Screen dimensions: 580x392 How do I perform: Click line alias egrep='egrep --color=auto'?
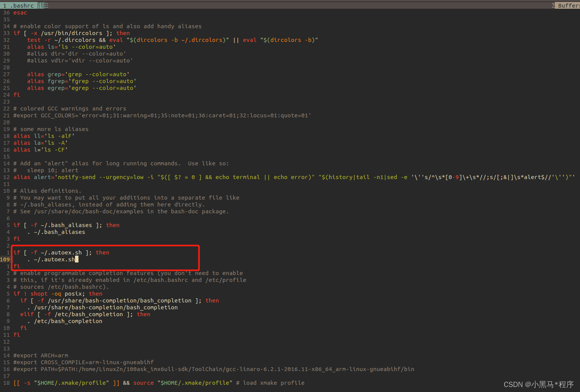point(81,88)
